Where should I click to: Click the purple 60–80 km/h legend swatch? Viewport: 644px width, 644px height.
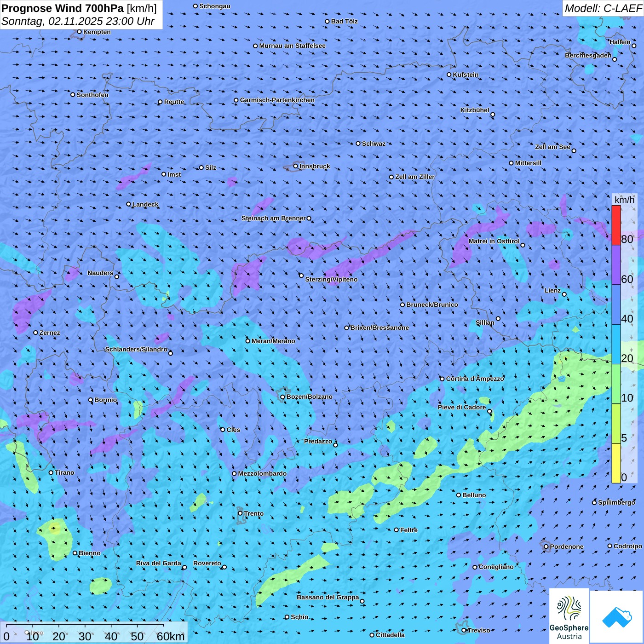[x=616, y=265]
